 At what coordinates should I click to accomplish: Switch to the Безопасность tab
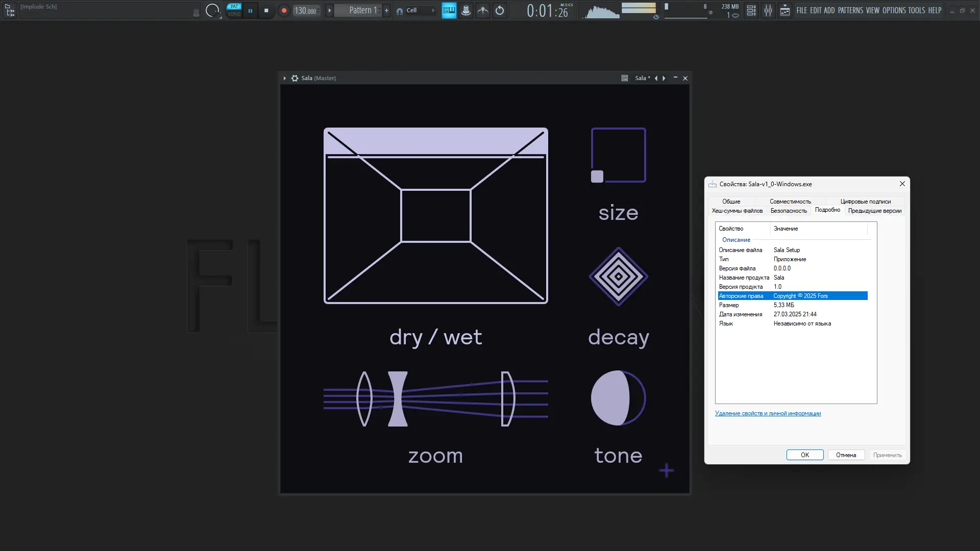[789, 211]
